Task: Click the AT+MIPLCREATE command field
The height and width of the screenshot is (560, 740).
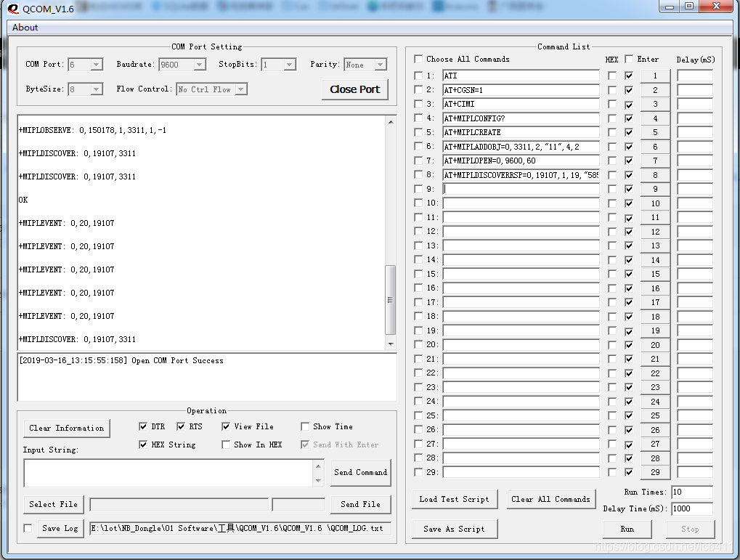Action: pos(521,132)
